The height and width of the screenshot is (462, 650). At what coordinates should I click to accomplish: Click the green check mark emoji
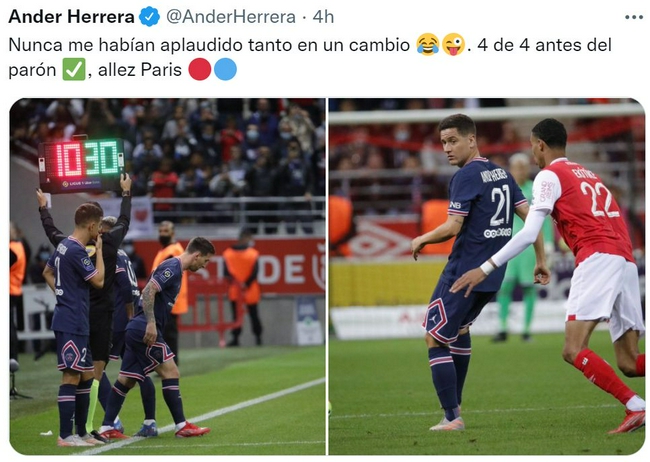point(74,69)
